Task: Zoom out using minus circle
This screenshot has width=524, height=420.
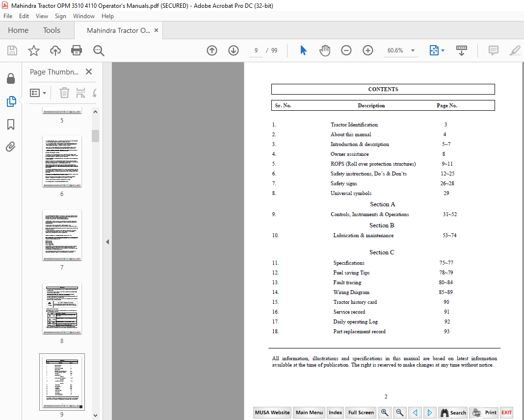Action: [x=346, y=50]
